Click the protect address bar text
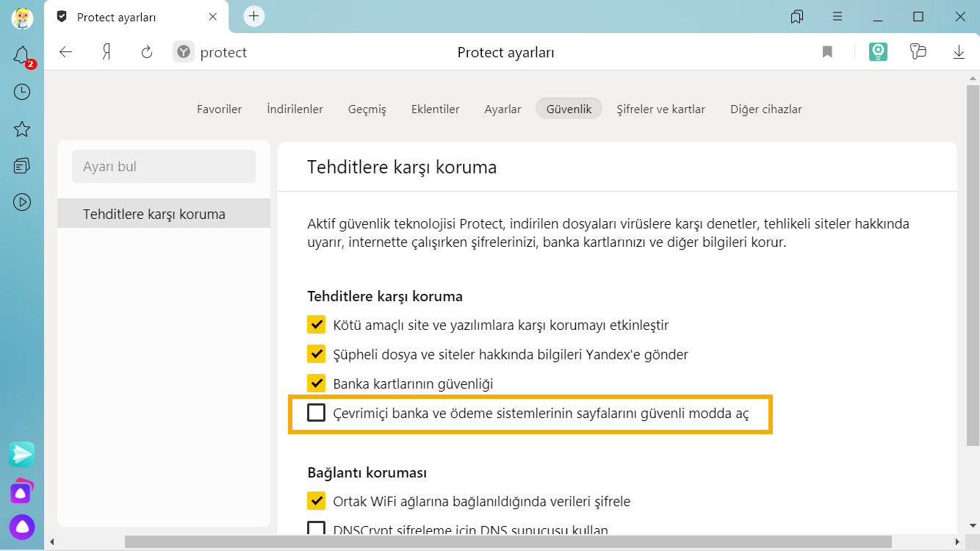This screenshot has height=551, width=980. click(x=223, y=52)
